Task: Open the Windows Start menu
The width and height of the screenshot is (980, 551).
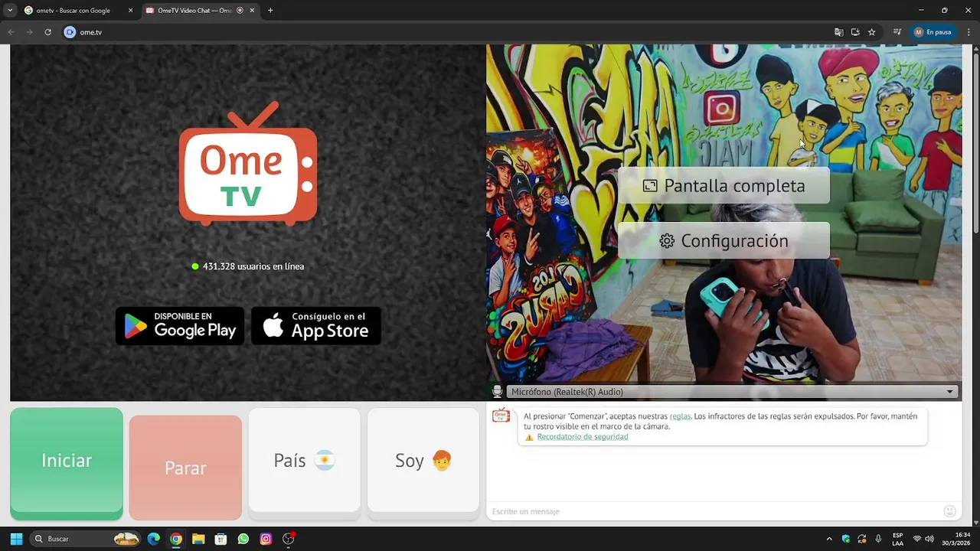Action: 15,539
